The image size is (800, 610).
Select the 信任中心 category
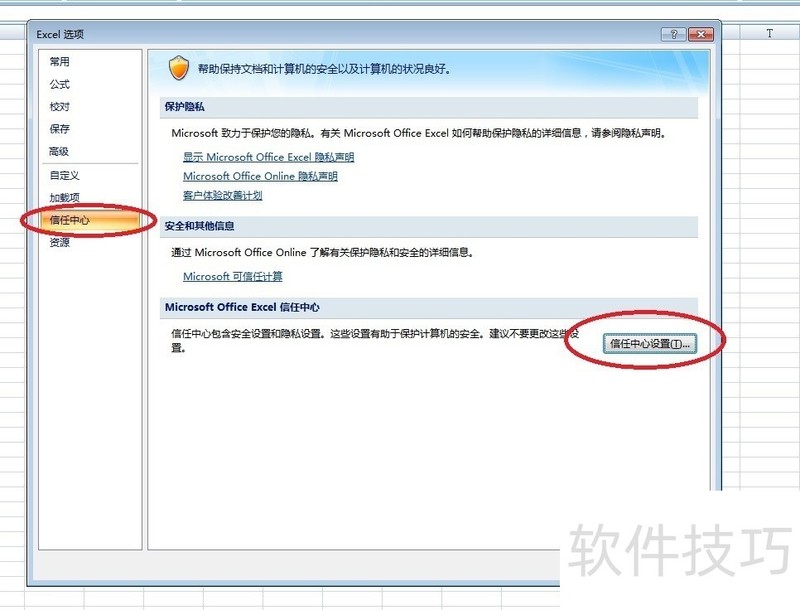tap(89, 220)
